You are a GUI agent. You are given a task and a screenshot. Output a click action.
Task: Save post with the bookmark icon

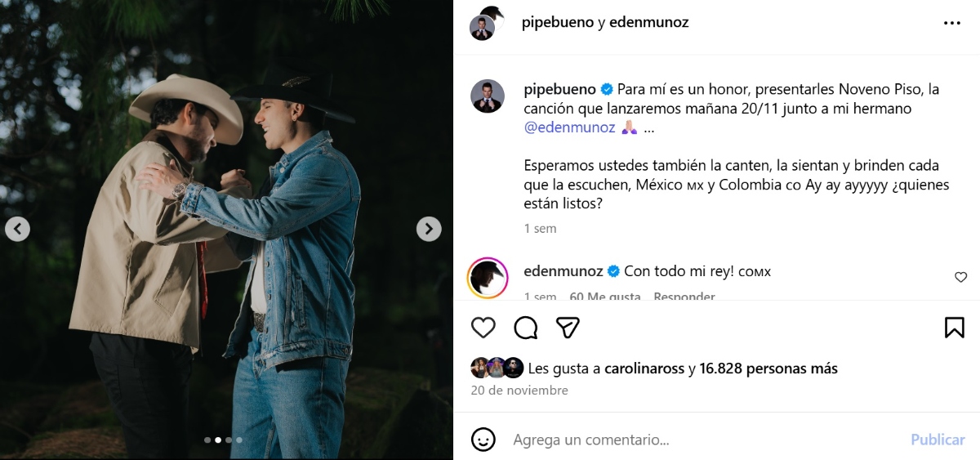pos(954,328)
